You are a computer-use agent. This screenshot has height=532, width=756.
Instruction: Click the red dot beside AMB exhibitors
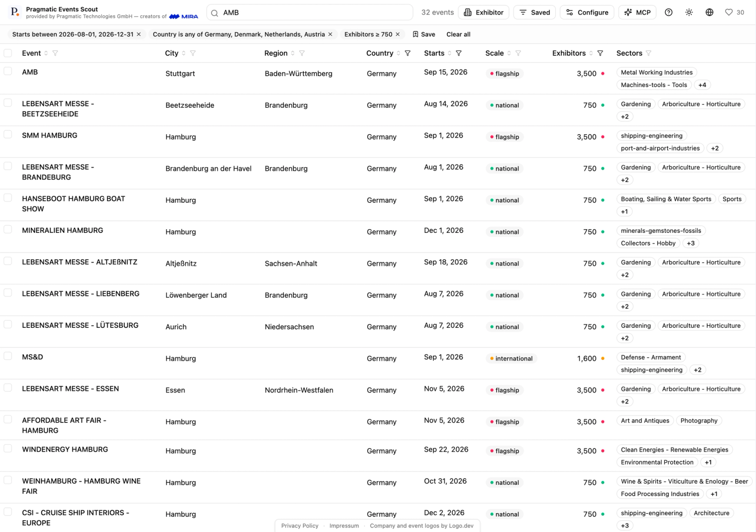click(603, 74)
